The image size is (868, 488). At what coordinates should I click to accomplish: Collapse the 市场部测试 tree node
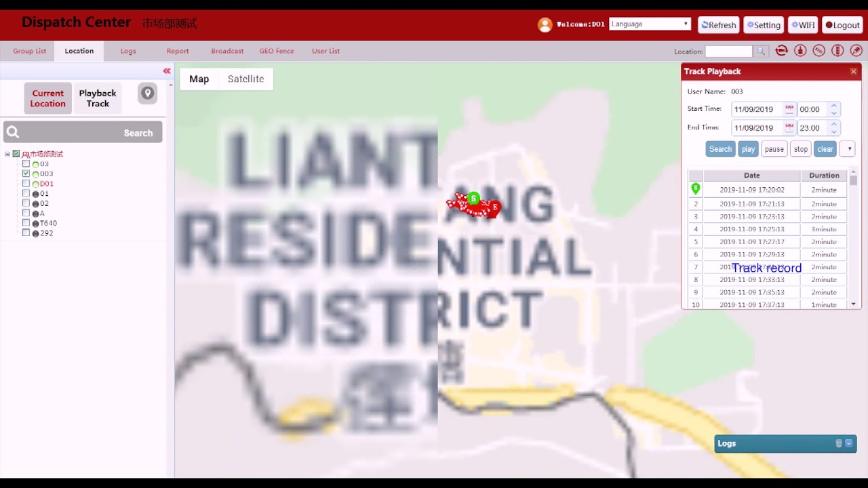7,154
